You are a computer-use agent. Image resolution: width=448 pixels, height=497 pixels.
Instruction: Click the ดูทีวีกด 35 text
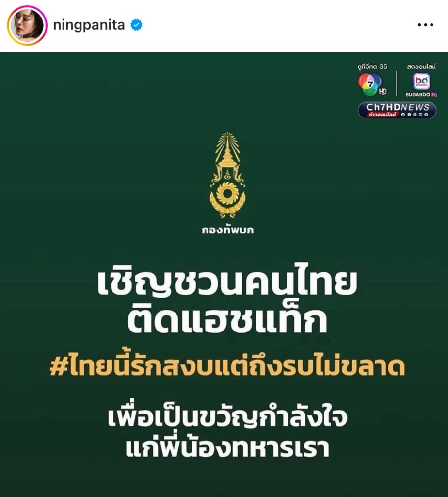pos(372,66)
